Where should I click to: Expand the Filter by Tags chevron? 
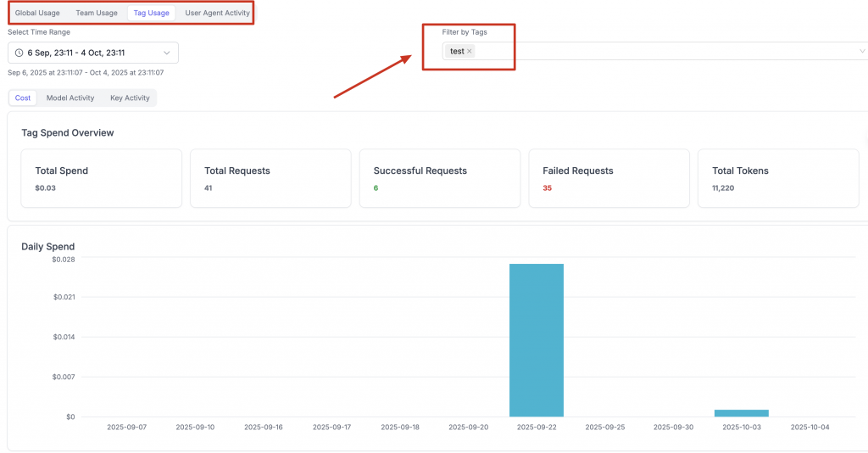coord(862,51)
